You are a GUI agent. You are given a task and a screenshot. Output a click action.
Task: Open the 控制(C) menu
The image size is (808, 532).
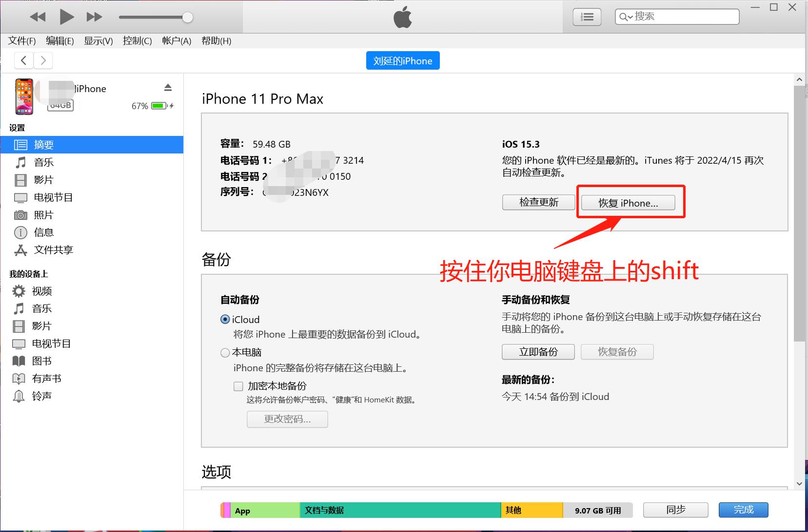(137, 41)
